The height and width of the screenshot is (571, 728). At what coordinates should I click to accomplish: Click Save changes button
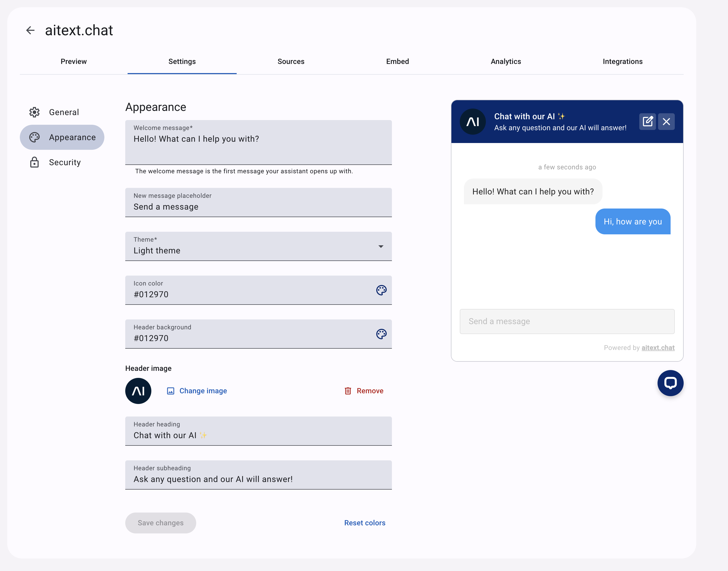[160, 522]
